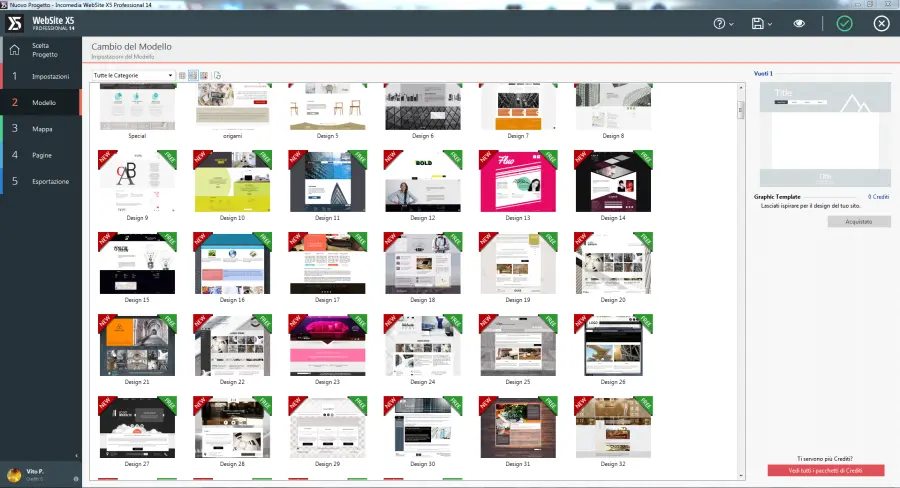Choose the Design 29 template
Screen dimensions: 900x488
[x=328, y=428]
